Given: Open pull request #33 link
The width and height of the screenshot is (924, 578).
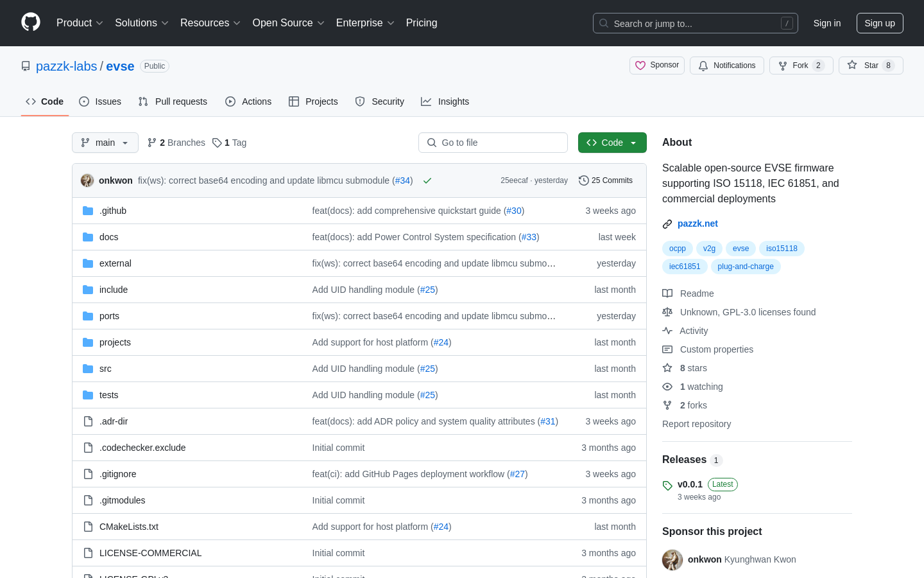Looking at the screenshot, I should pyautogui.click(x=529, y=237).
